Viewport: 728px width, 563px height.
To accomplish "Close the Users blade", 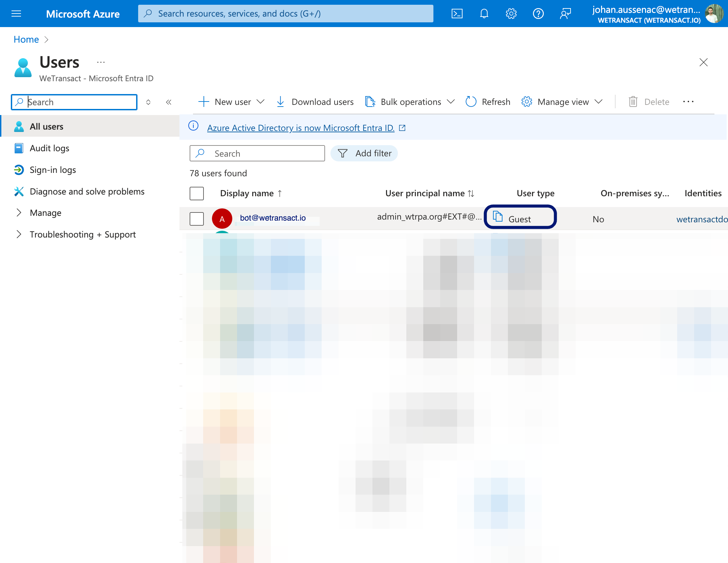I will (704, 62).
